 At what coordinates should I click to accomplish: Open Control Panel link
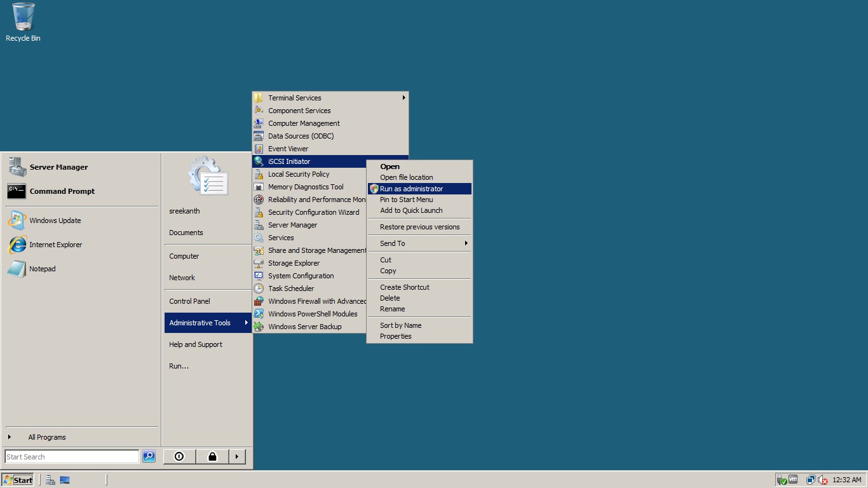pyautogui.click(x=189, y=301)
